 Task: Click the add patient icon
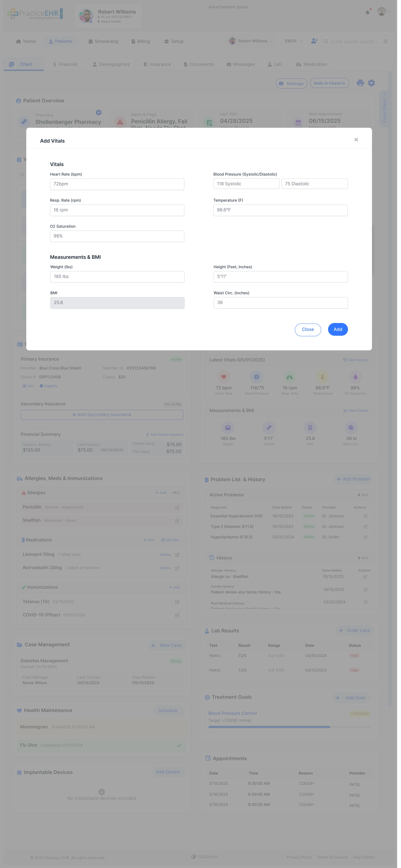tap(314, 41)
